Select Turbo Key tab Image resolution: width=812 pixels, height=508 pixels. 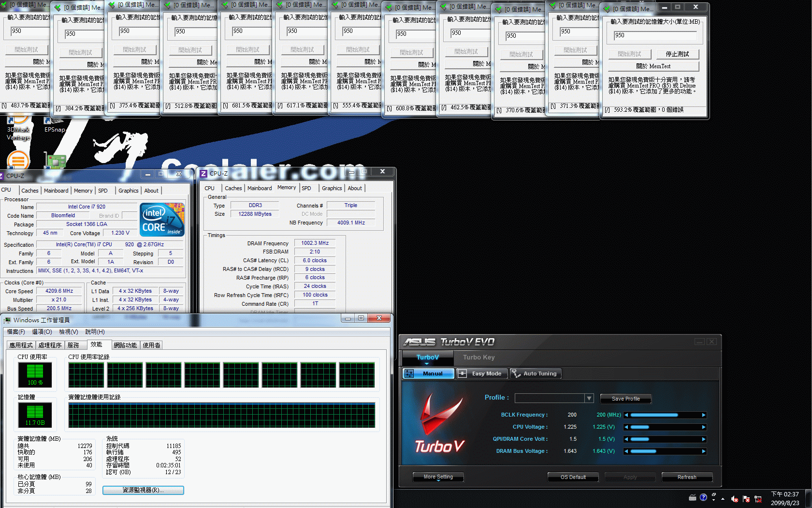pyautogui.click(x=478, y=358)
